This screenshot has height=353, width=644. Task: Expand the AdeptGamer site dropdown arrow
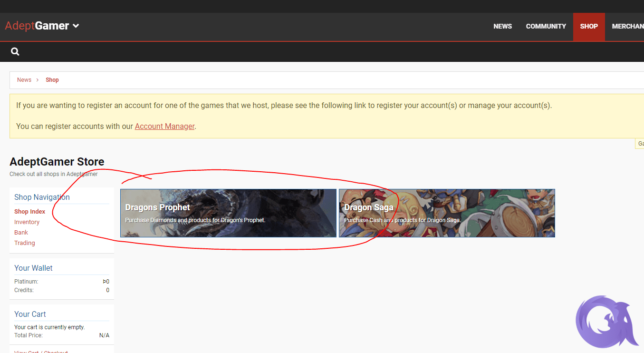click(x=76, y=26)
